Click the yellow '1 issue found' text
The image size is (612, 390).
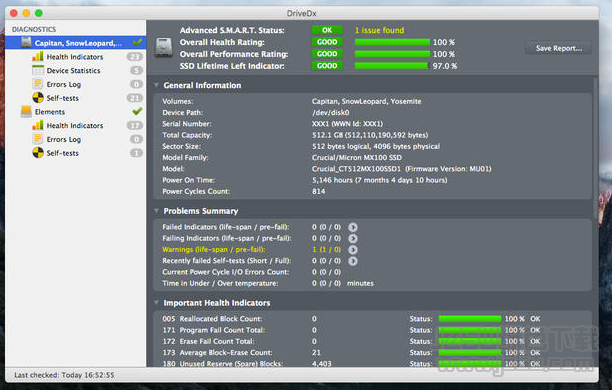(379, 30)
